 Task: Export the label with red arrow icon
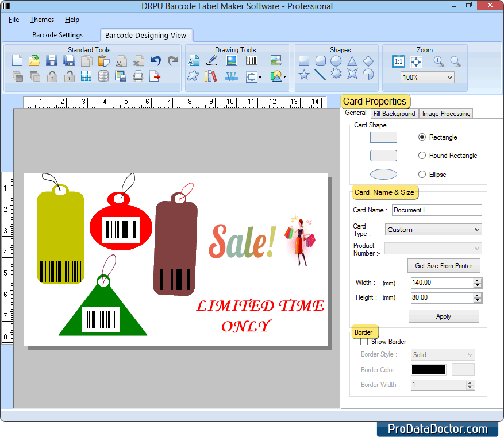point(155,76)
